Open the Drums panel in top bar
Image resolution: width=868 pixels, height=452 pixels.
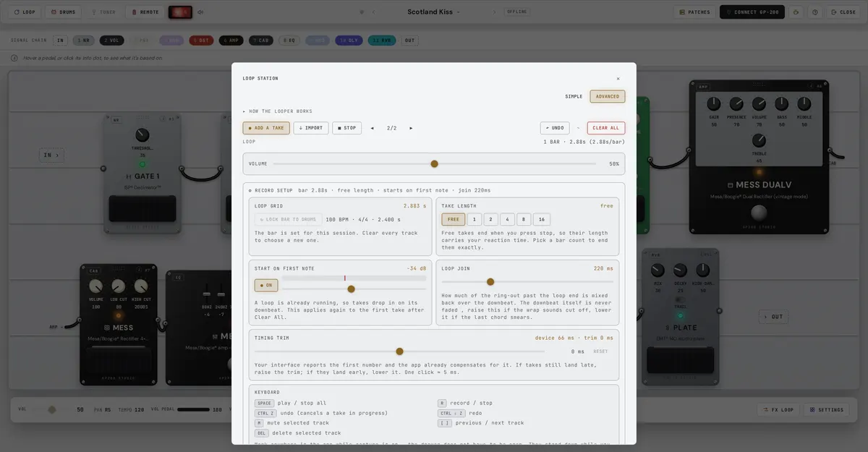[x=63, y=12]
